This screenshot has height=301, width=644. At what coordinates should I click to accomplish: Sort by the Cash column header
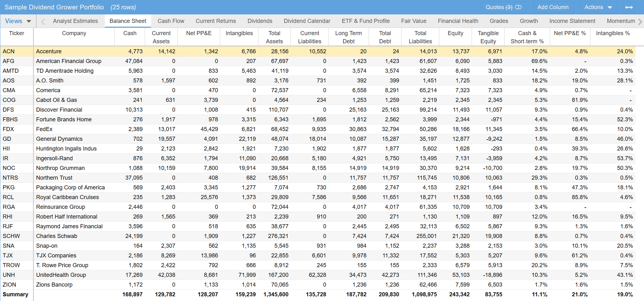130,33
